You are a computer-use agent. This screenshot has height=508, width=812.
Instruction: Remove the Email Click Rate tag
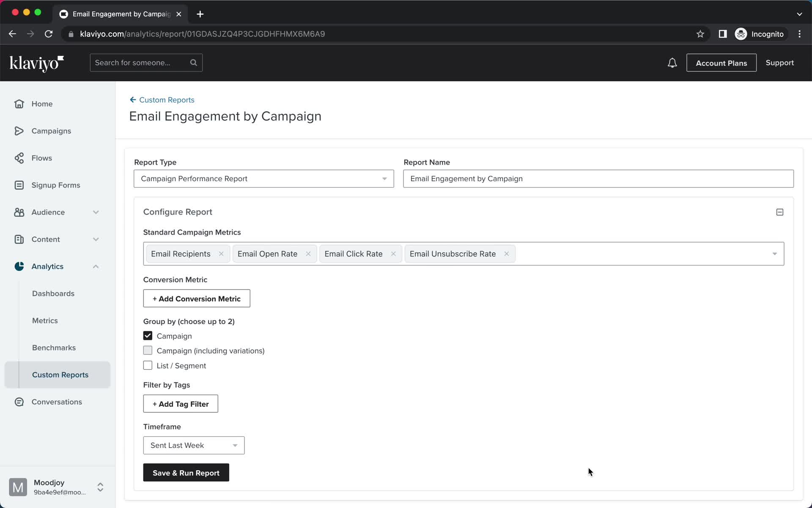[393, 254]
